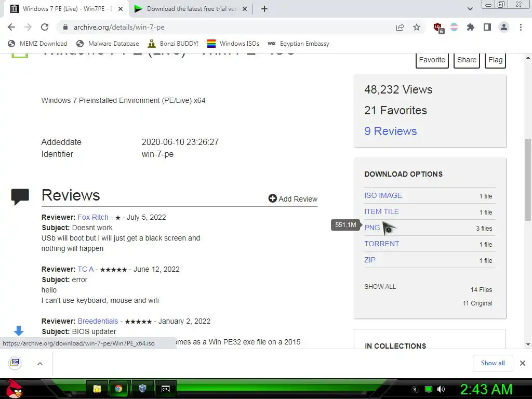Switch to the Windows 7 PE (Live) tab
This screenshot has height=399, width=532.
[x=66, y=9]
